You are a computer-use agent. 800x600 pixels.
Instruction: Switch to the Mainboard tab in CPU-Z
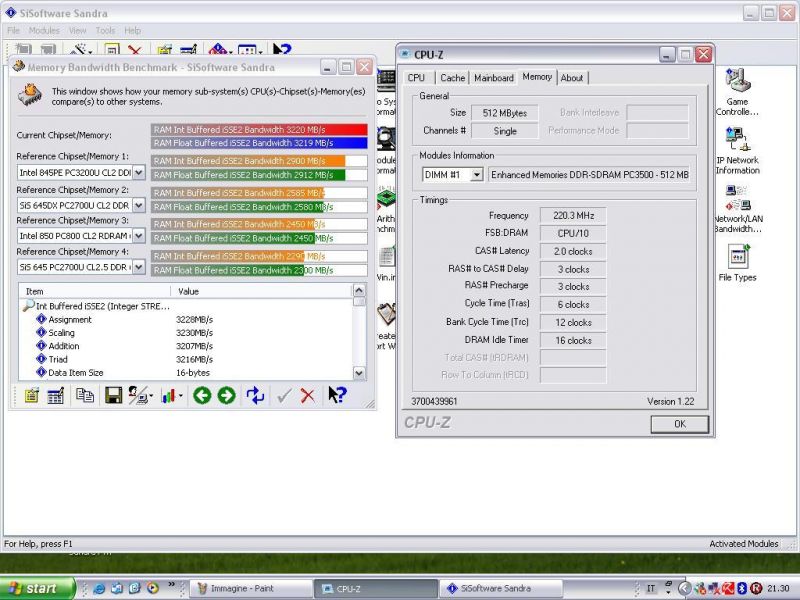point(494,78)
